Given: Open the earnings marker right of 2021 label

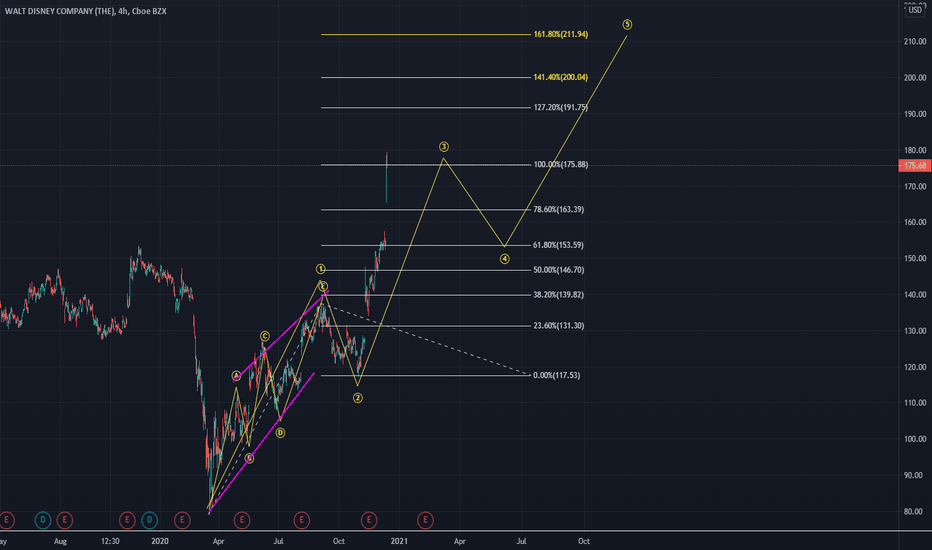Looking at the screenshot, I should (426, 521).
